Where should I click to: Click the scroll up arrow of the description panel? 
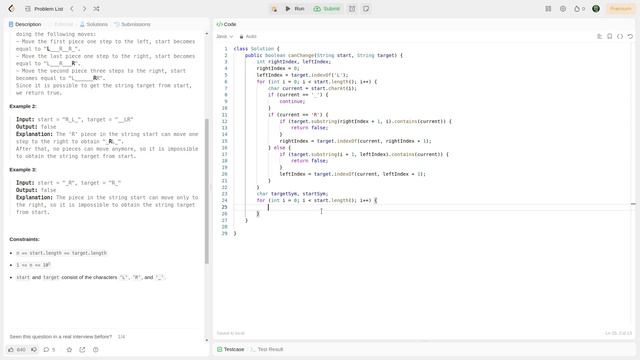[207, 34]
